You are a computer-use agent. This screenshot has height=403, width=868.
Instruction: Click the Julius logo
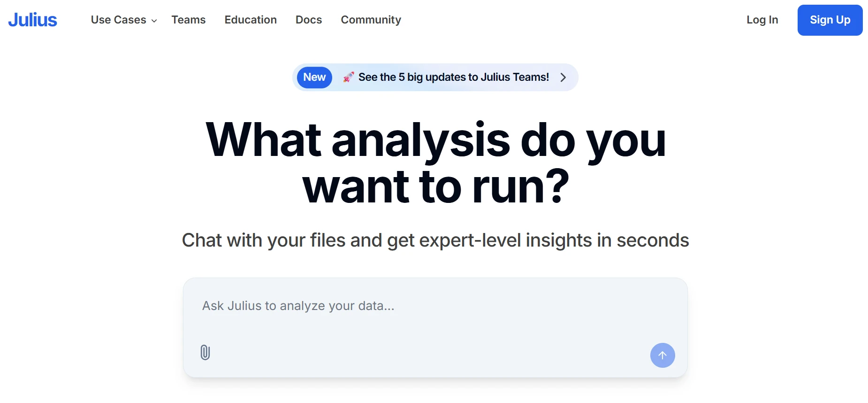click(33, 20)
